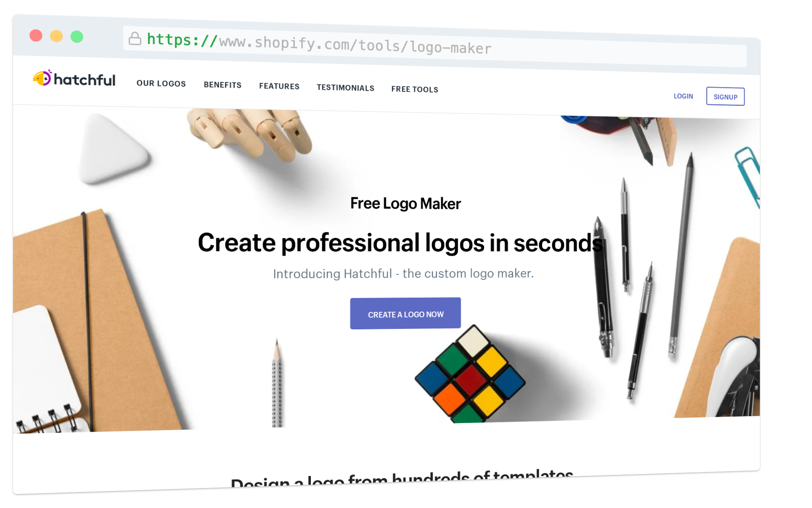Image resolution: width=812 pixels, height=508 pixels.
Task: Open the OUR LOGOS navigation menu
Action: (161, 83)
